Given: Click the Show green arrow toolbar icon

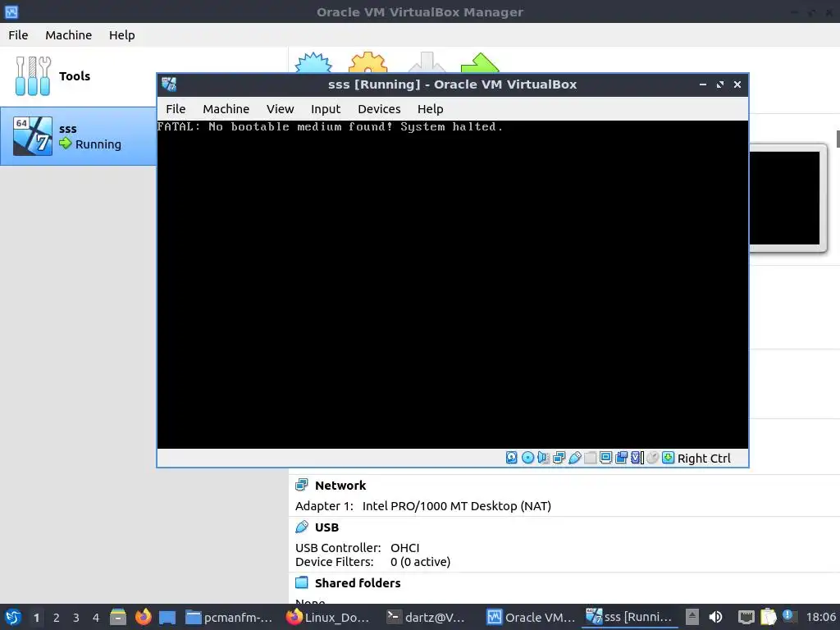Looking at the screenshot, I should pos(480,62).
